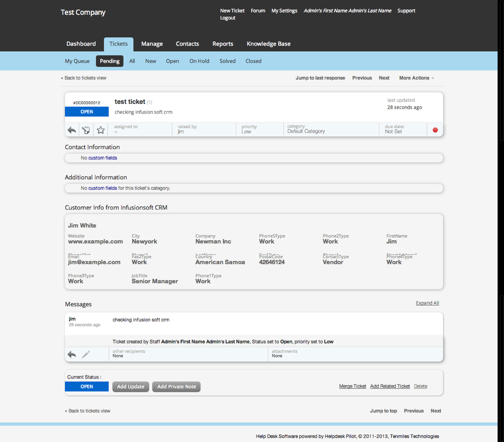Click the Add Update button
Image resolution: width=504 pixels, height=442 pixels.
pos(130,386)
